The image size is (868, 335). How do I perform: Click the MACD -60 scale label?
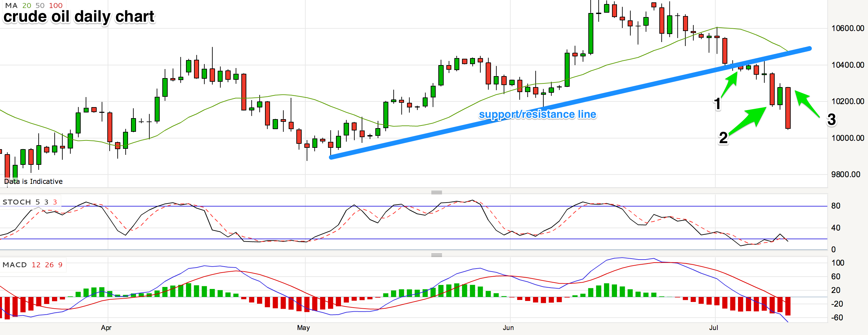pos(837,317)
